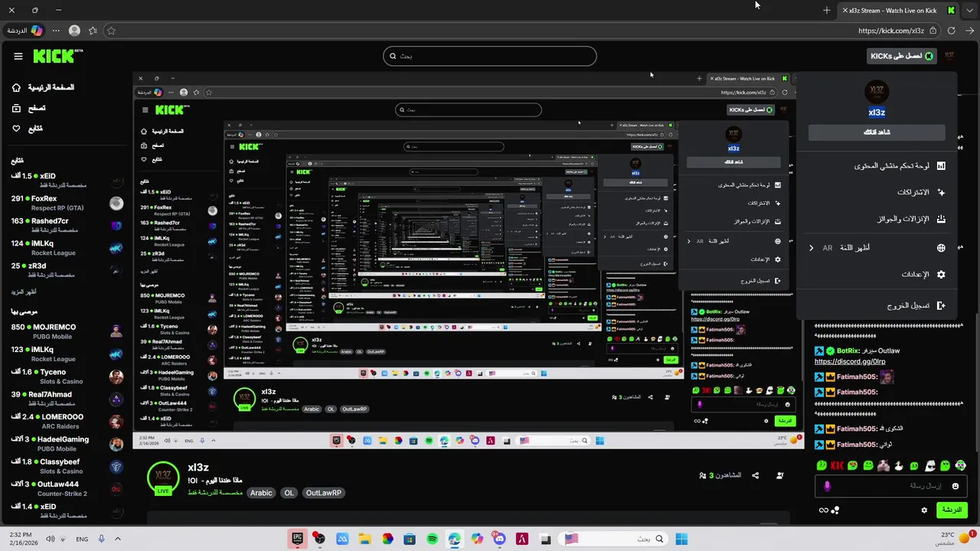Image resolution: width=980 pixels, height=551 pixels.
Task: Click the BotRix username in chat
Action: [848, 350]
